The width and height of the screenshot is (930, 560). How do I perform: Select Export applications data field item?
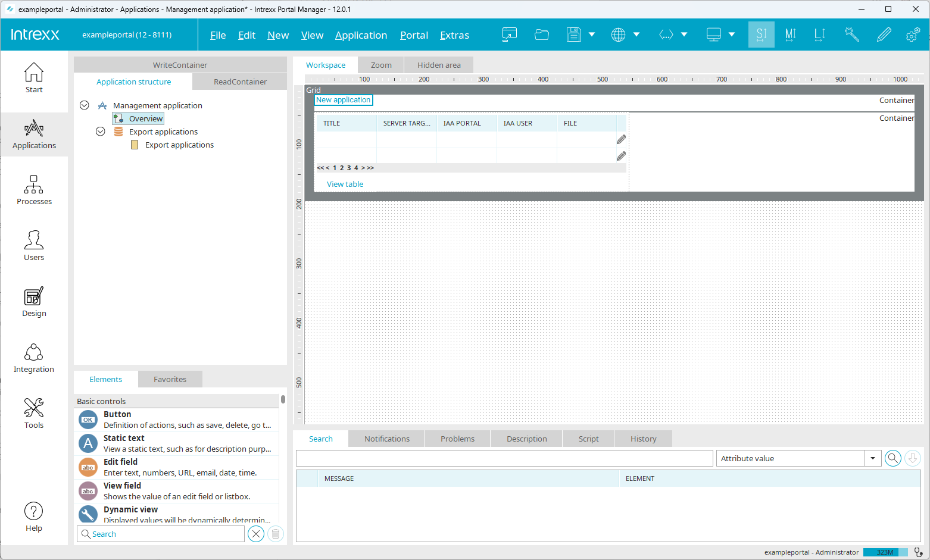(x=172, y=145)
